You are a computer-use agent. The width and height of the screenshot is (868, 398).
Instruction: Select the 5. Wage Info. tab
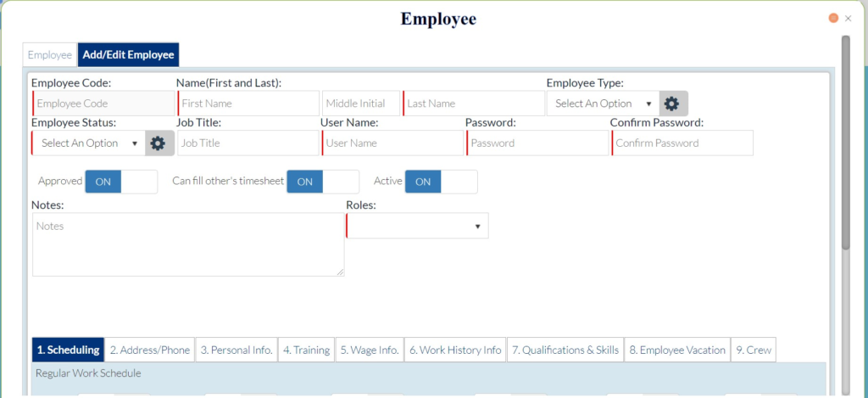370,350
